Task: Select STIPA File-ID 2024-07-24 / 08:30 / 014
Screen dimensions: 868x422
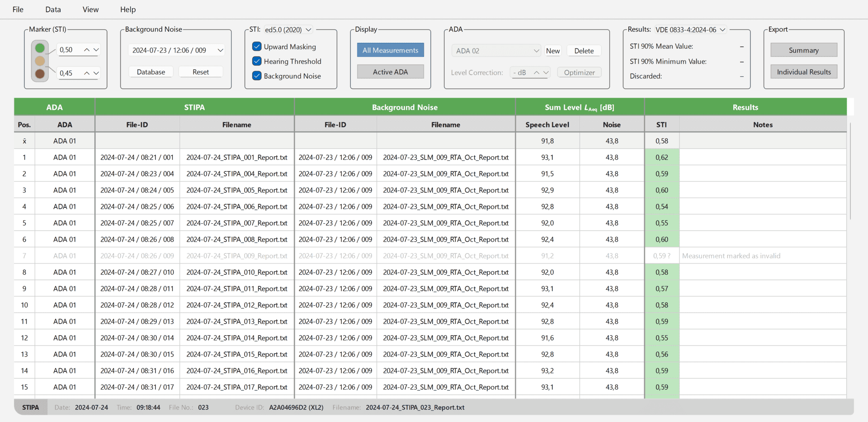Action: coord(137,338)
